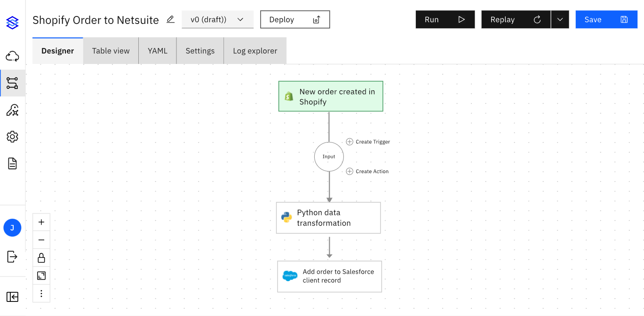644x316 pixels.
Task: Click the Create Trigger label
Action: click(x=373, y=142)
